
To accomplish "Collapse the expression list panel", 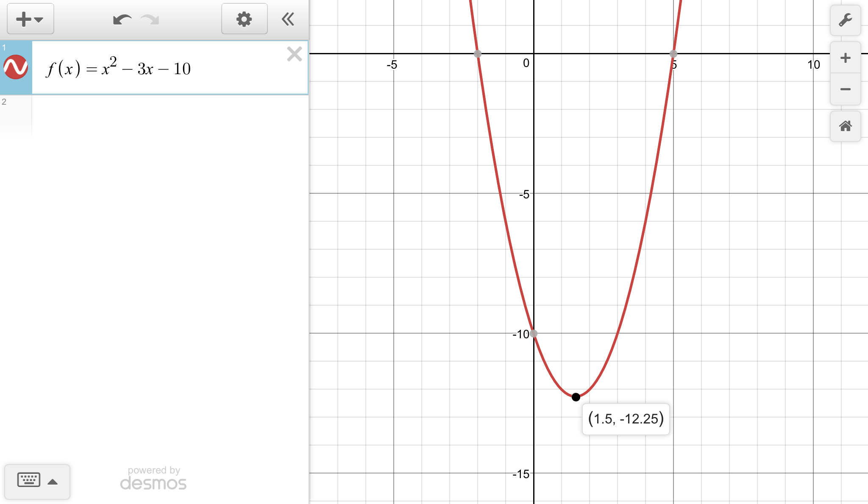I will coord(288,19).
